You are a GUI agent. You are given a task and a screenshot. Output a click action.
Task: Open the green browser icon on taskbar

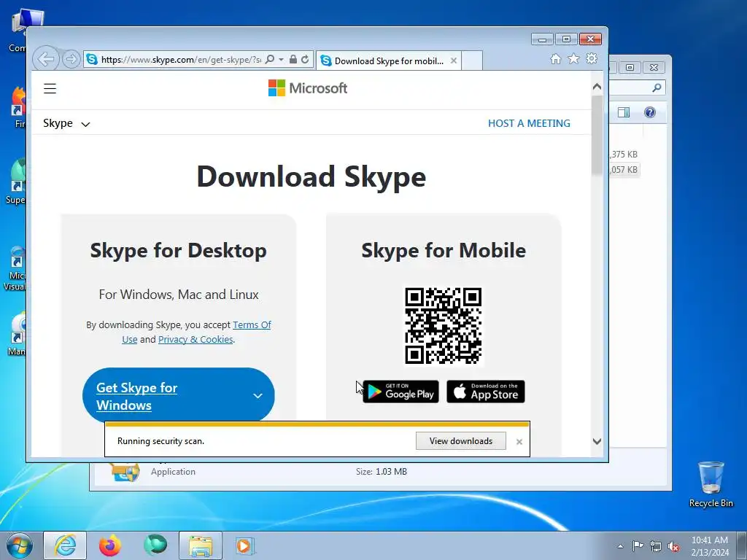click(x=155, y=545)
